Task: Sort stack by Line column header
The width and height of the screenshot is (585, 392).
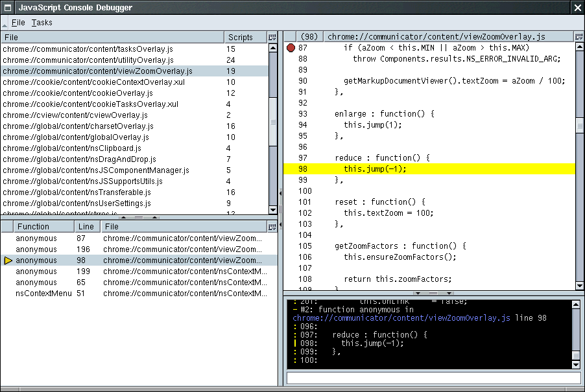Action: (87, 227)
